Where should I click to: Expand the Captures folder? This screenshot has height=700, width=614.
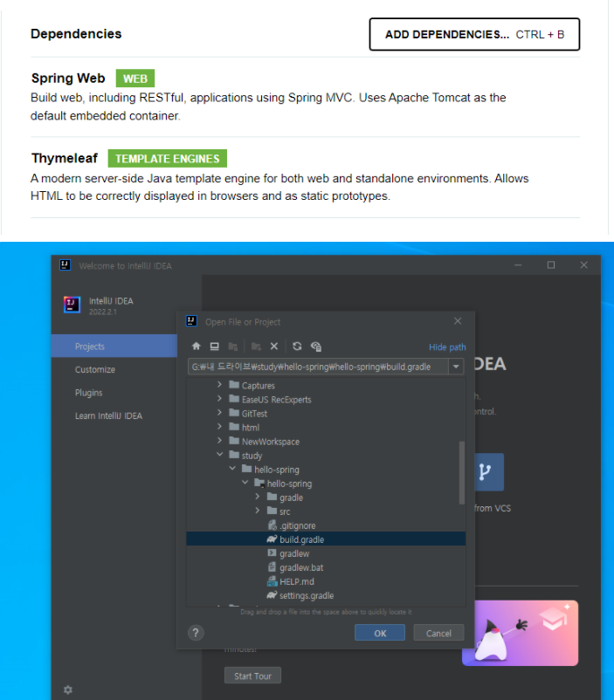point(219,385)
